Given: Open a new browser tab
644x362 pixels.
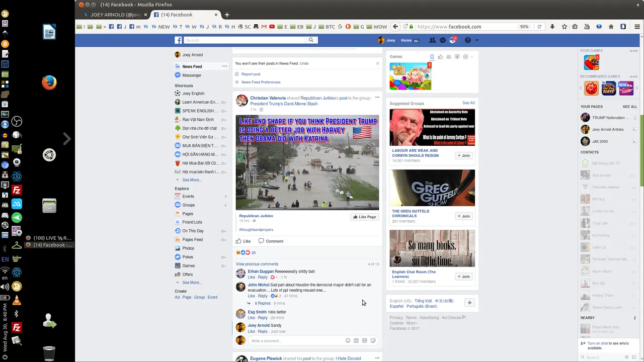Looking at the screenshot, I should (227, 15).
